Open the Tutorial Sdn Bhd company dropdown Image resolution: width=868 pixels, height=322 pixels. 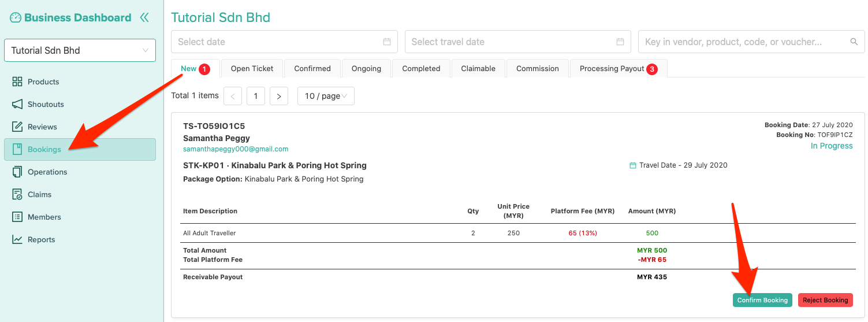(80, 50)
